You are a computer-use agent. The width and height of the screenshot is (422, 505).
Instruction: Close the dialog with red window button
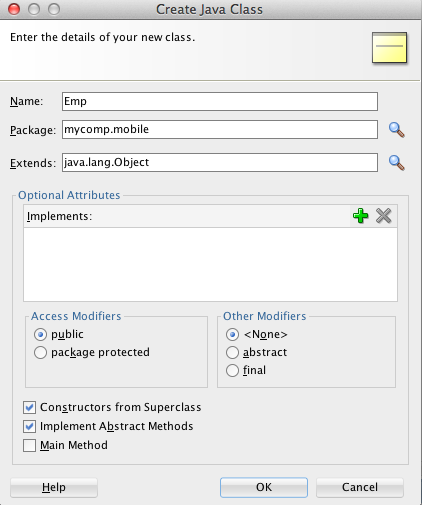[x=14, y=9]
